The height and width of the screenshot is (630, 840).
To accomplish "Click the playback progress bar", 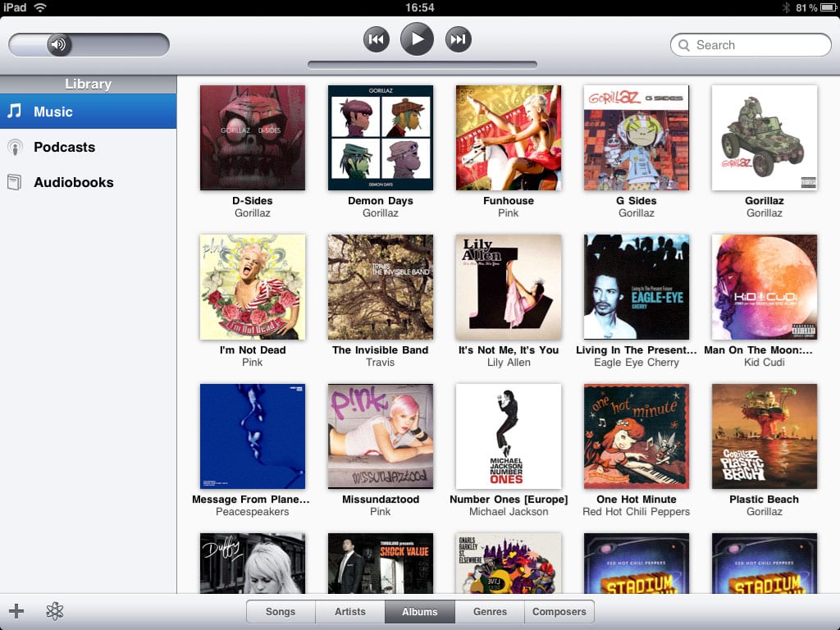I will coord(422,65).
